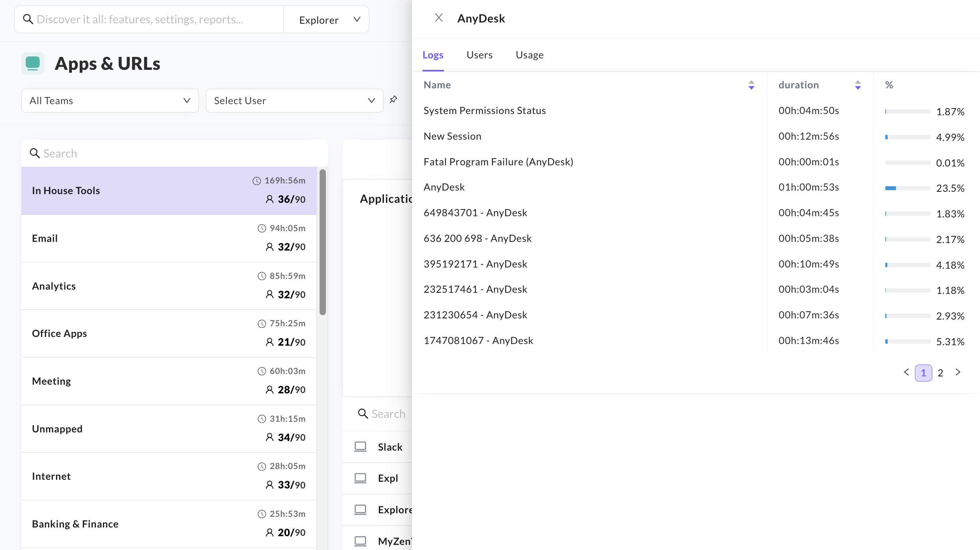Image resolution: width=980 pixels, height=550 pixels.
Task: Go to next page of logs
Action: [x=958, y=372]
